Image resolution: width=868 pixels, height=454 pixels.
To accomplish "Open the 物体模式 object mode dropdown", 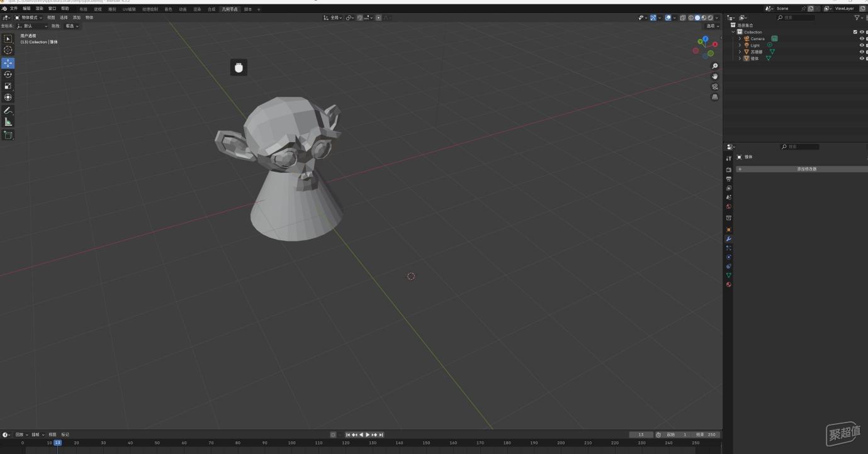I will (28, 18).
